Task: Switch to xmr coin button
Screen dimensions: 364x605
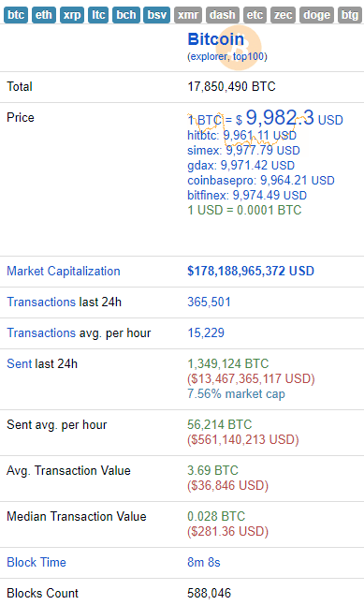Action: click(x=188, y=15)
